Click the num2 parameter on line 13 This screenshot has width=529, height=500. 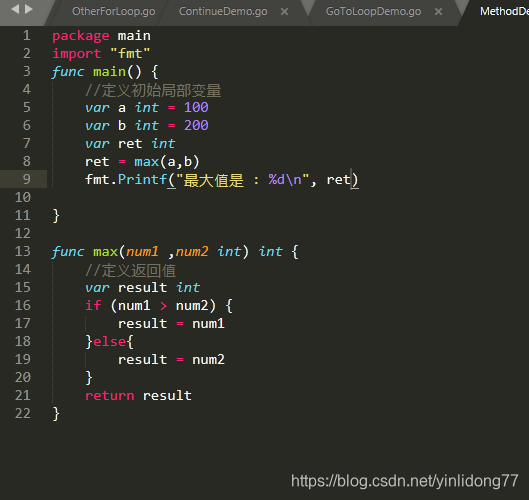click(x=192, y=252)
